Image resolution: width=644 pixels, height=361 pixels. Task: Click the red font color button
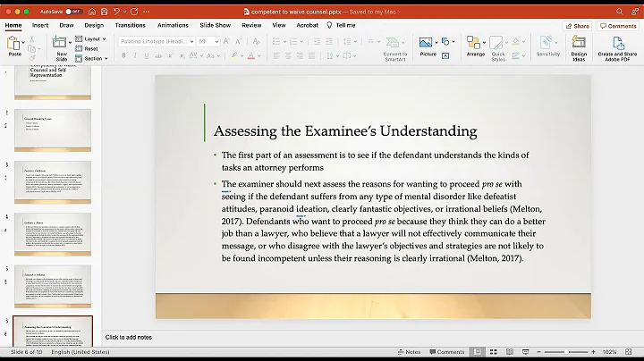(251, 55)
